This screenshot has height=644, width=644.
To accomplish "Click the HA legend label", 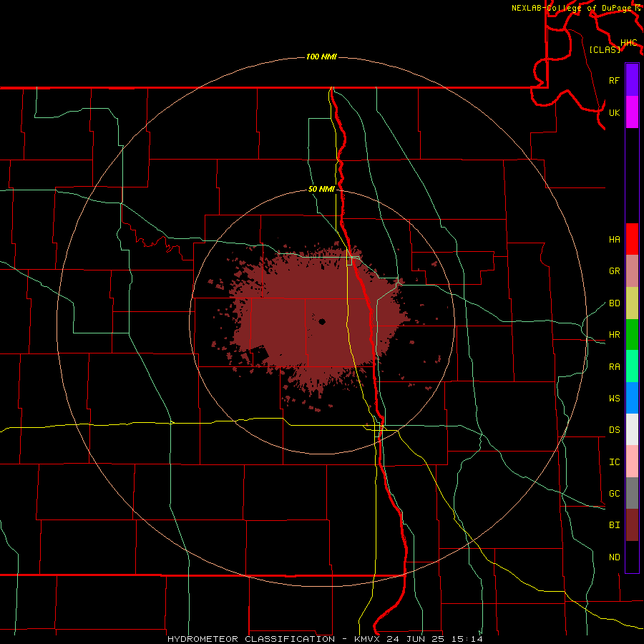I will (614, 239).
